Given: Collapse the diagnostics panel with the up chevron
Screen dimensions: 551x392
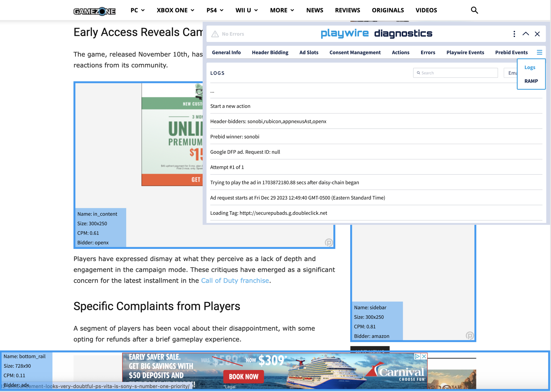Looking at the screenshot, I should [526, 34].
